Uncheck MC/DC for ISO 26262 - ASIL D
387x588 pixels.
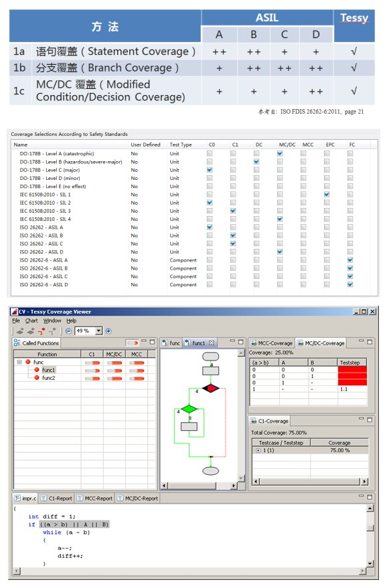point(280,252)
